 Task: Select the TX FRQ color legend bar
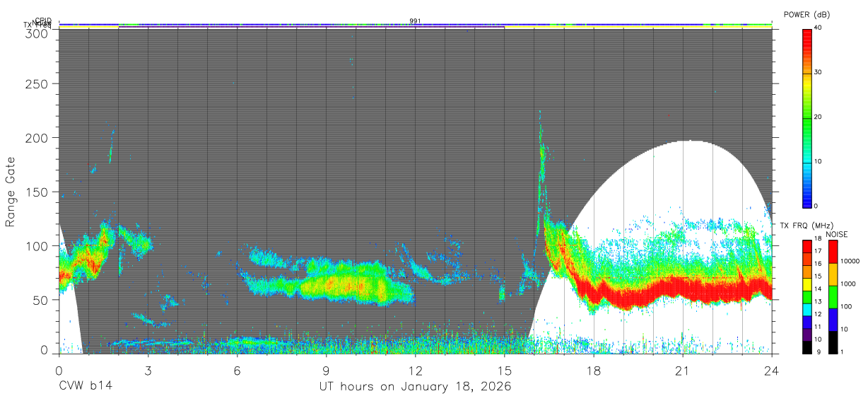coord(807,296)
